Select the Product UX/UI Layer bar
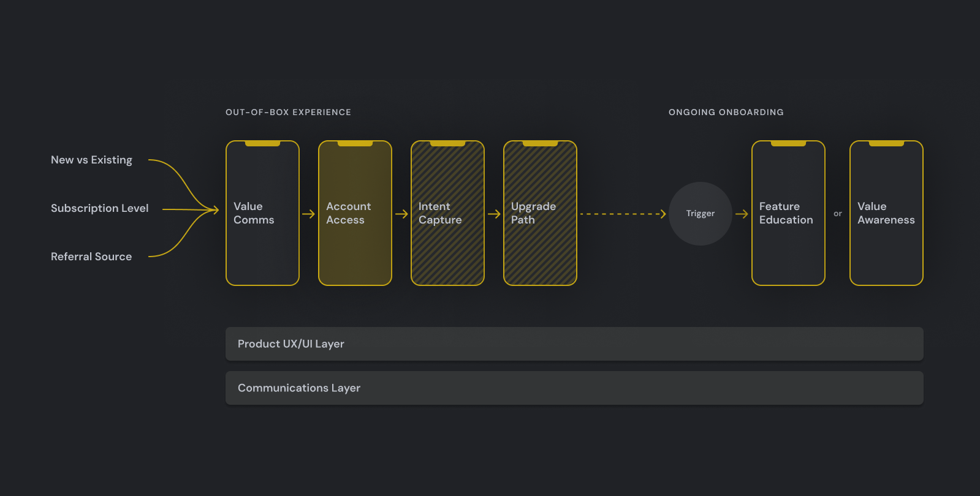This screenshot has width=980, height=496. pos(574,344)
